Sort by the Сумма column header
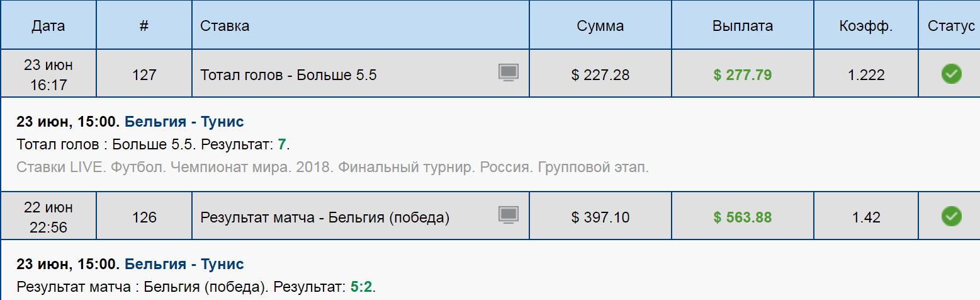Viewport: 980px width, 300px height. (x=600, y=26)
